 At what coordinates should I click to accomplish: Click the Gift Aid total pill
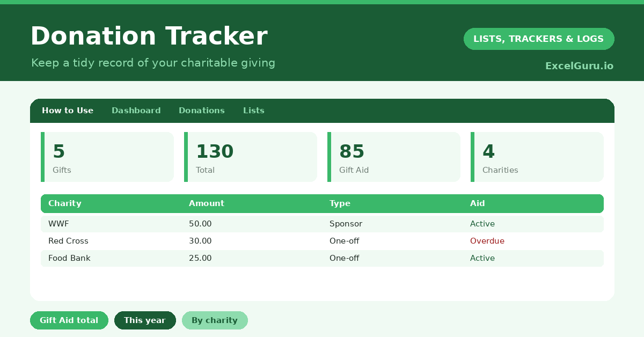(x=69, y=320)
